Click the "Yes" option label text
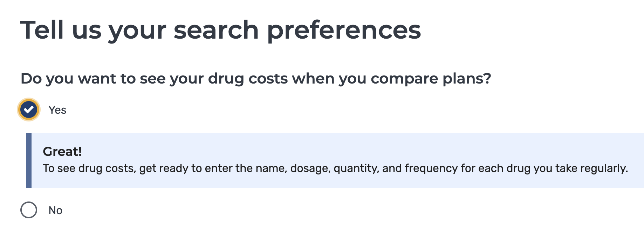Image resolution: width=644 pixels, height=238 pixels. point(57,110)
